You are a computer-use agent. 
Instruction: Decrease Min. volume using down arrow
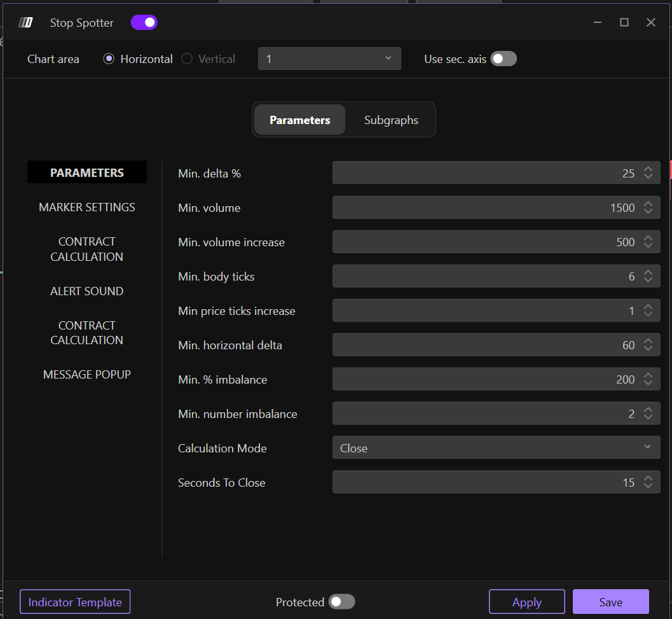(648, 211)
